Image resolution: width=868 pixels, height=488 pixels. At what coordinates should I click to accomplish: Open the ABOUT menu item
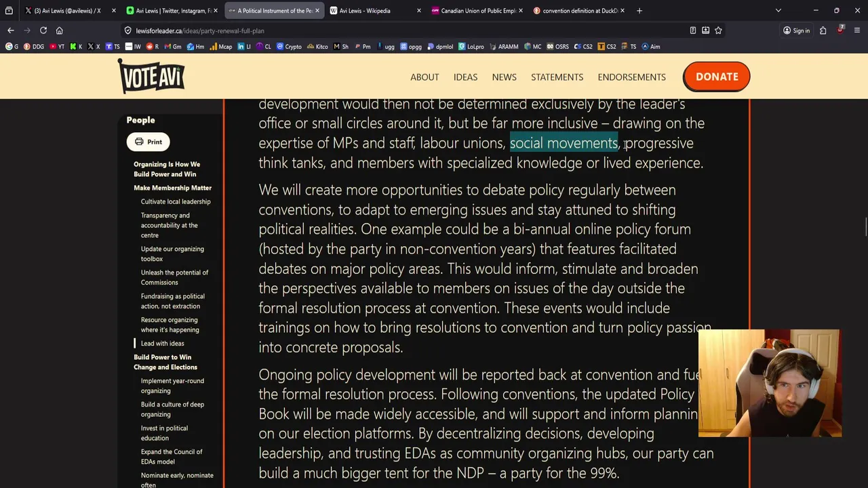[x=425, y=77]
